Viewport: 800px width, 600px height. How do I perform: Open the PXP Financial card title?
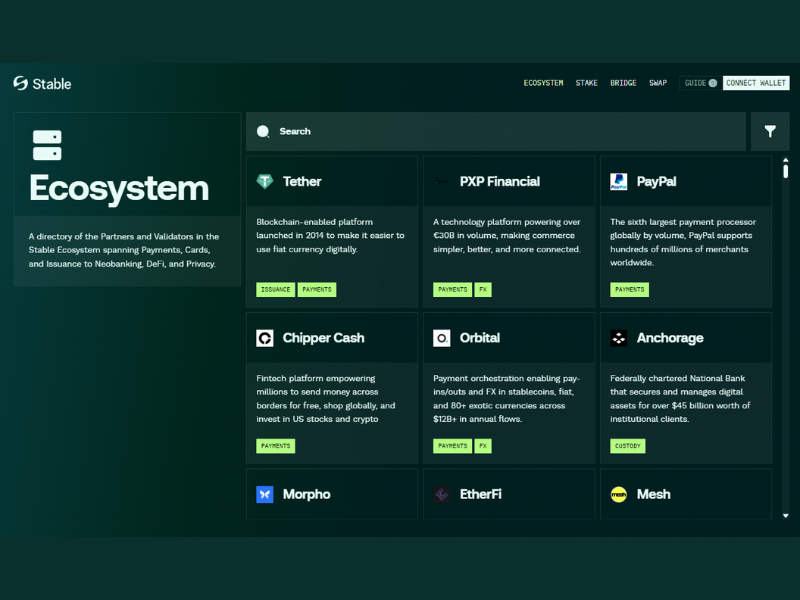tap(500, 182)
